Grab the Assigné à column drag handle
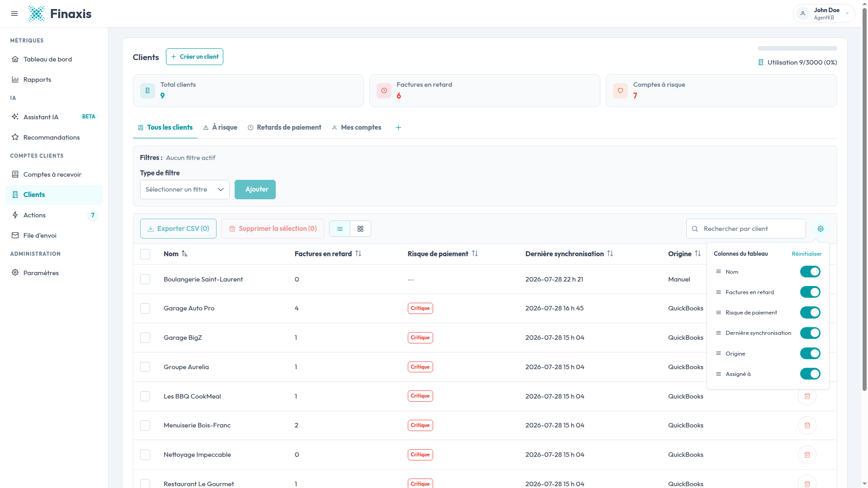Image resolution: width=868 pixels, height=488 pixels. pos(718,374)
